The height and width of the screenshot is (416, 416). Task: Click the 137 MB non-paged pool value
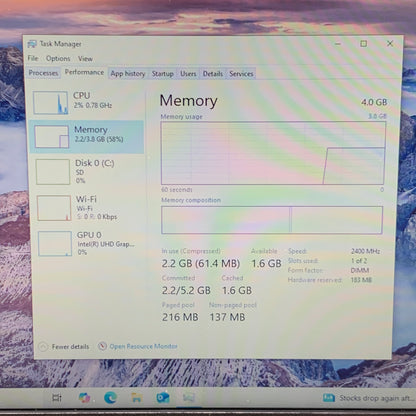tap(227, 317)
